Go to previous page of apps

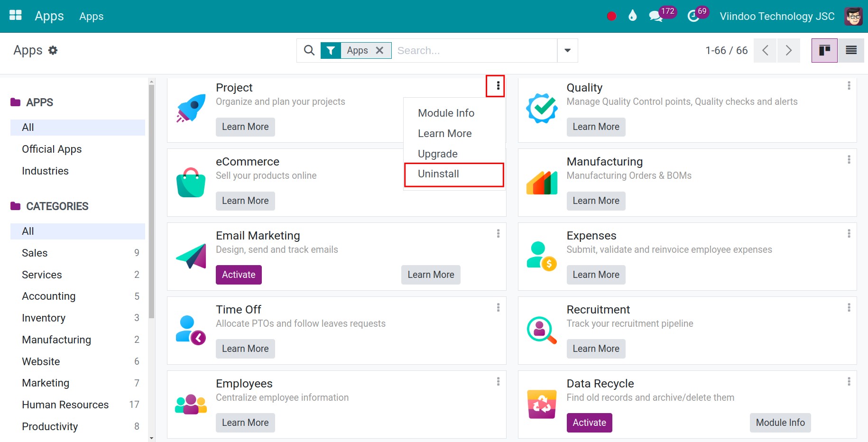click(765, 50)
